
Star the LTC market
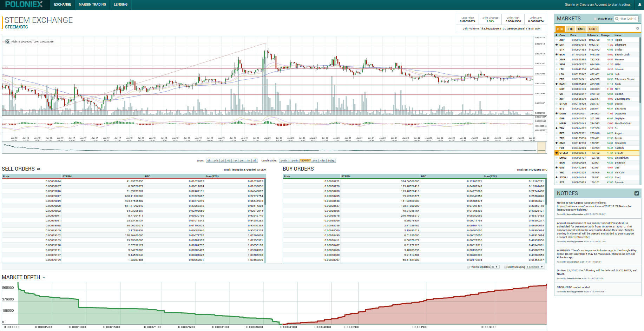(557, 69)
